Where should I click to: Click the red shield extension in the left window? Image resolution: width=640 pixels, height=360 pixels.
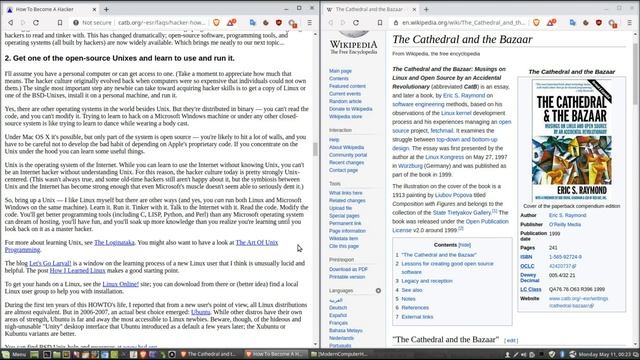point(279,23)
